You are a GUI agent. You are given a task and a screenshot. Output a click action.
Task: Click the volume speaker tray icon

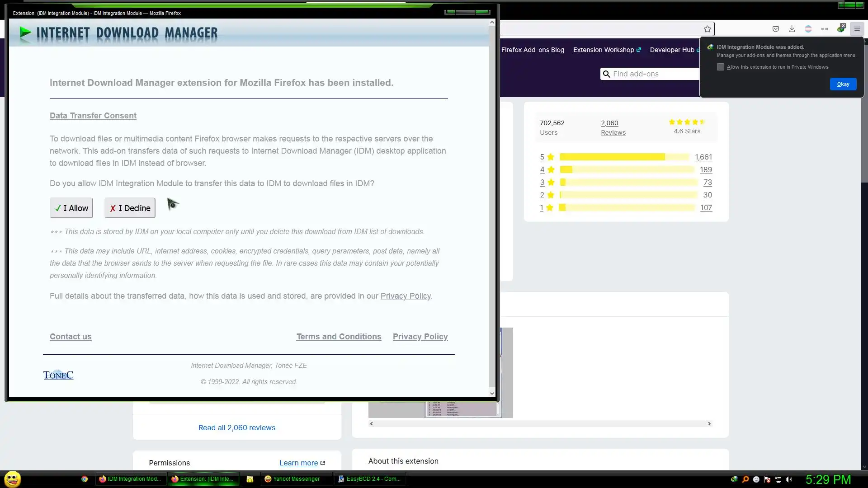789,479
